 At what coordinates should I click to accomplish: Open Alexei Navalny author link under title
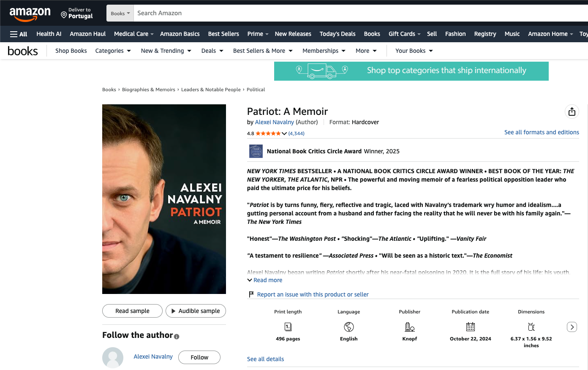pos(275,122)
